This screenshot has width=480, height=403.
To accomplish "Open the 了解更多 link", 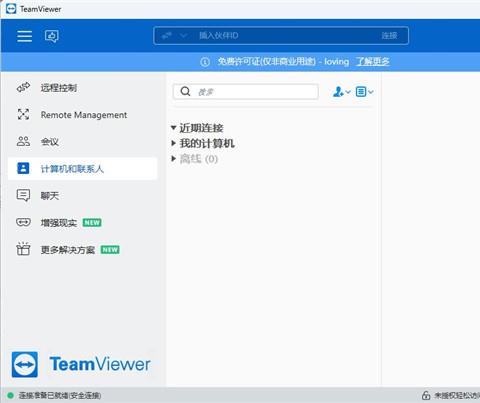I will point(373,61).
